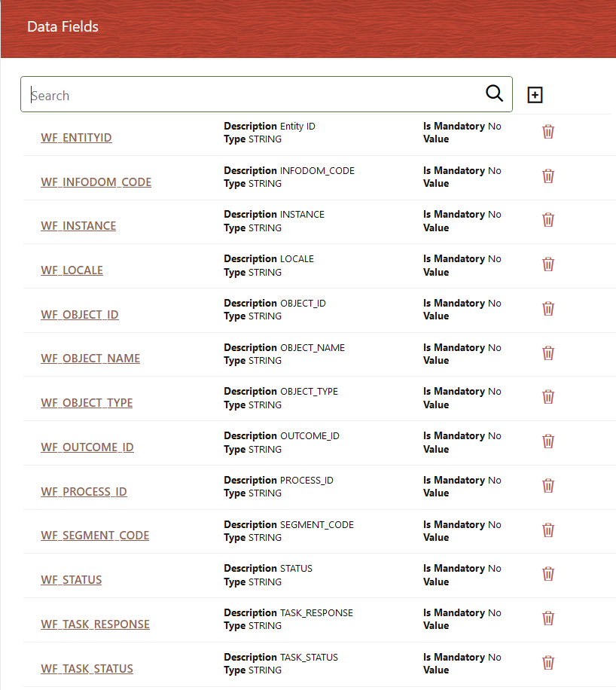Click 'Is Mandatory No' in WF_STATUS row

pyautogui.click(x=462, y=569)
